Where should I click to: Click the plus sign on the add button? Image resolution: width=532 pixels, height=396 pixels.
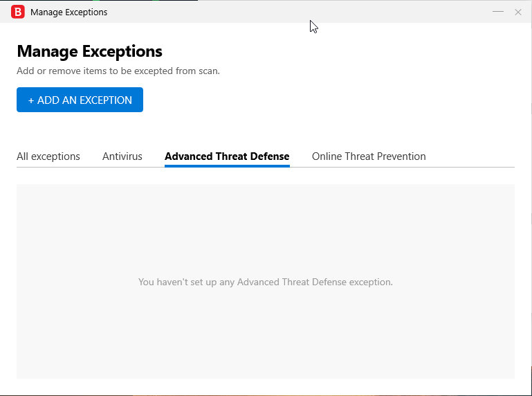click(31, 100)
